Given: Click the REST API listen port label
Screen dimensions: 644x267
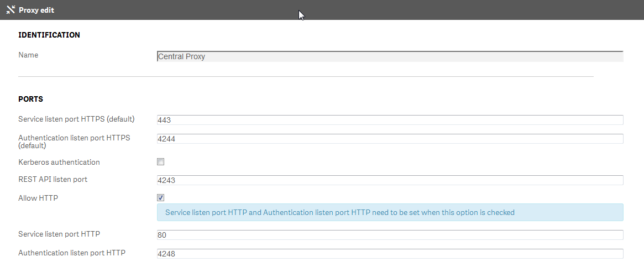Looking at the screenshot, I should pyautogui.click(x=53, y=179).
